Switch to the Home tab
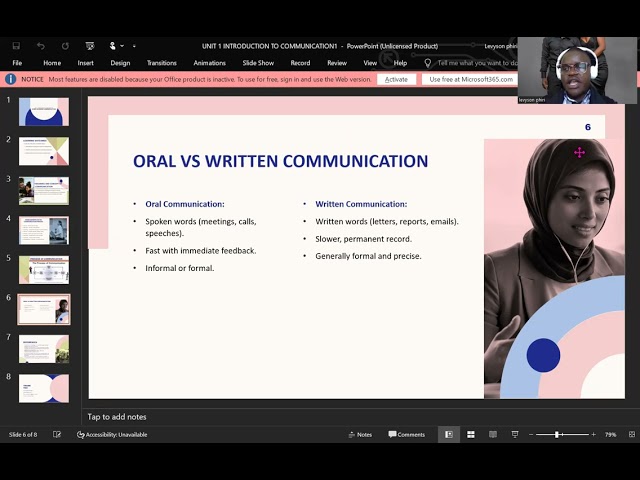The height and width of the screenshot is (480, 640). 52,63
